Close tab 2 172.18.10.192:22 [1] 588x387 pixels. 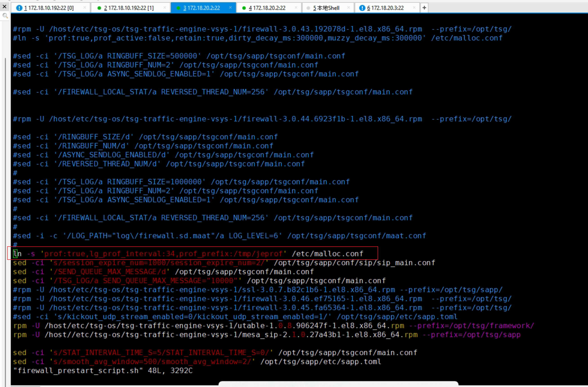pyautogui.click(x=165, y=8)
